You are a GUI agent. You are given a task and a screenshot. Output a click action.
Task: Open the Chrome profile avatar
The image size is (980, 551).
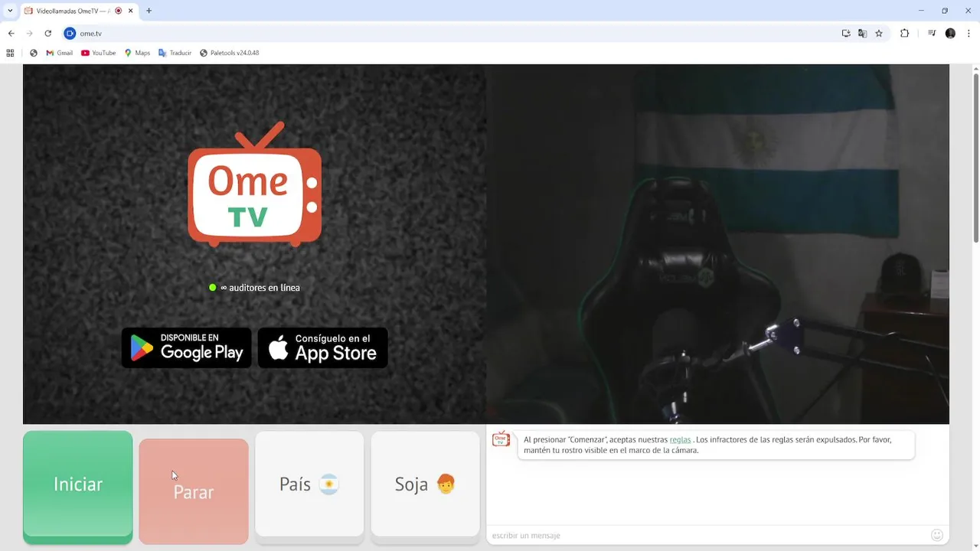tap(950, 34)
